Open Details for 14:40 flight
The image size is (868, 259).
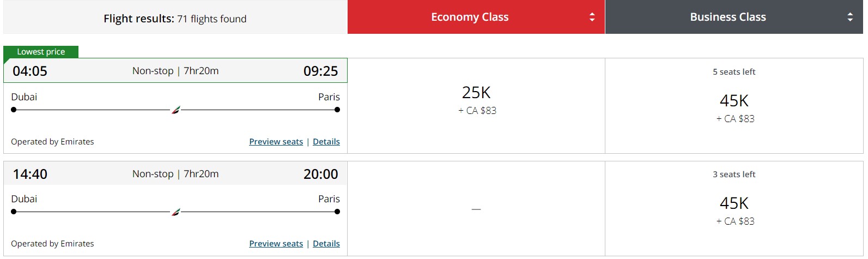point(326,244)
